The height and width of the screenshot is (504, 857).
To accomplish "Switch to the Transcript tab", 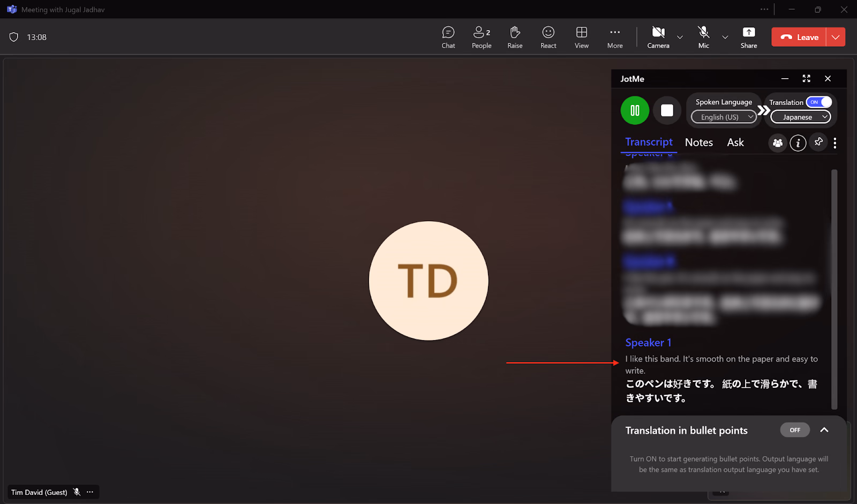I will point(649,142).
